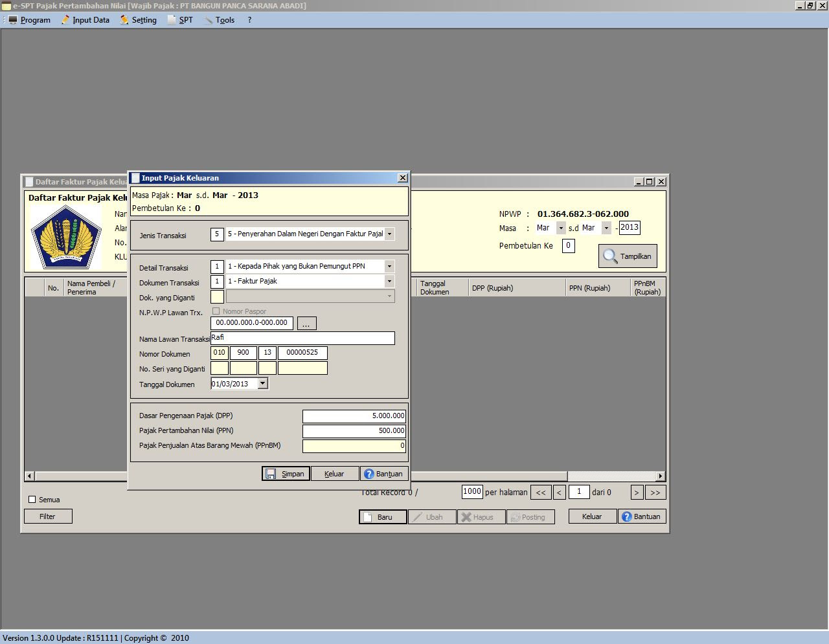
Task: Open the Input Data menu
Action: [85, 20]
